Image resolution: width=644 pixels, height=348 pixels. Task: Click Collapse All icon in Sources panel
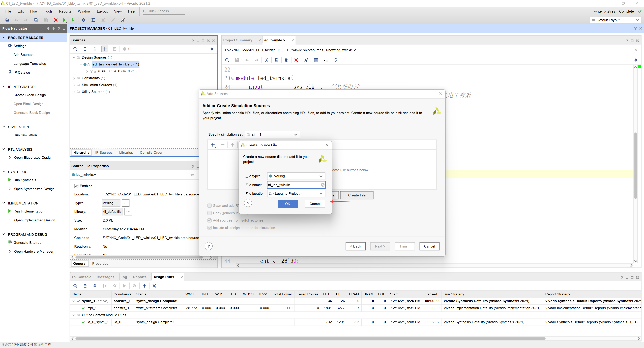pyautogui.click(x=85, y=49)
